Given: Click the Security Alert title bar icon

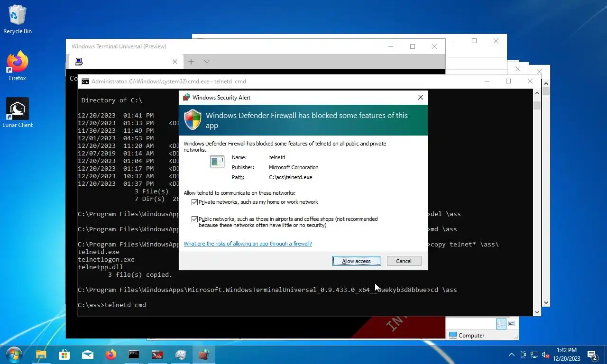Looking at the screenshot, I should click(x=186, y=98).
